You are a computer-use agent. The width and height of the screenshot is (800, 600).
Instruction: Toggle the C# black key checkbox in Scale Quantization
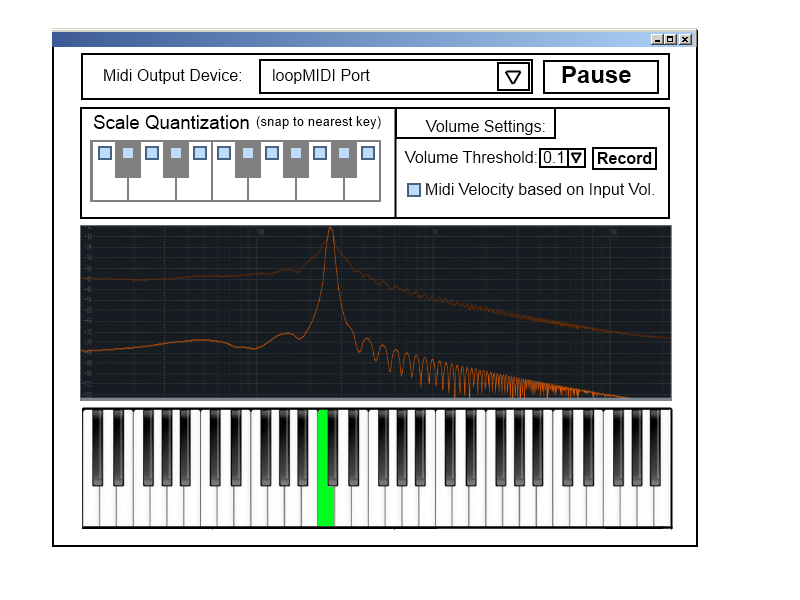128,153
